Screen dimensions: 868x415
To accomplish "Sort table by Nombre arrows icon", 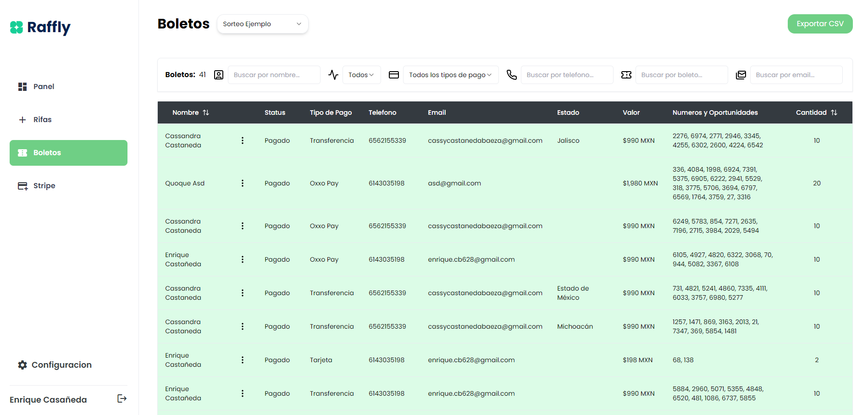I will [206, 112].
